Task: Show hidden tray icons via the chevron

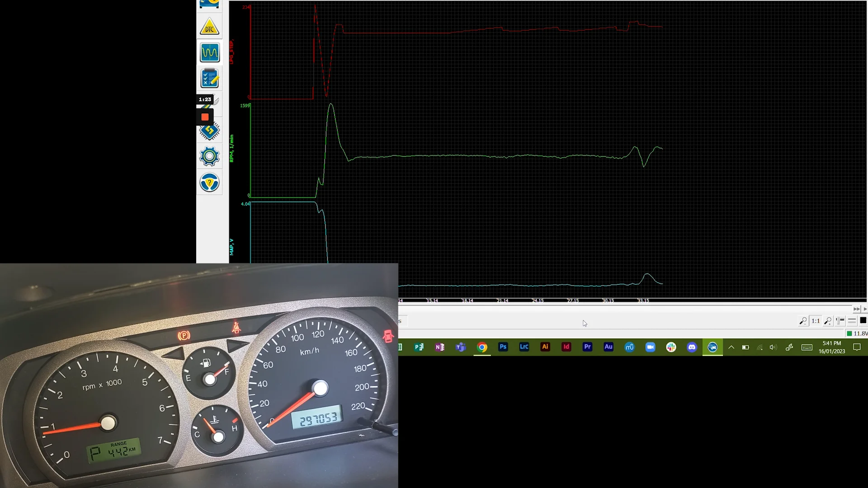Action: pyautogui.click(x=731, y=348)
